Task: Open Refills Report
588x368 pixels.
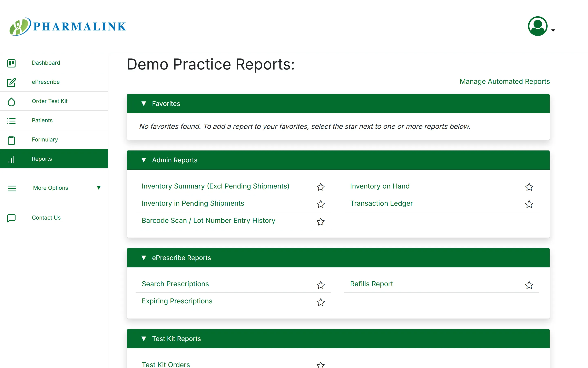Action: pyautogui.click(x=372, y=284)
